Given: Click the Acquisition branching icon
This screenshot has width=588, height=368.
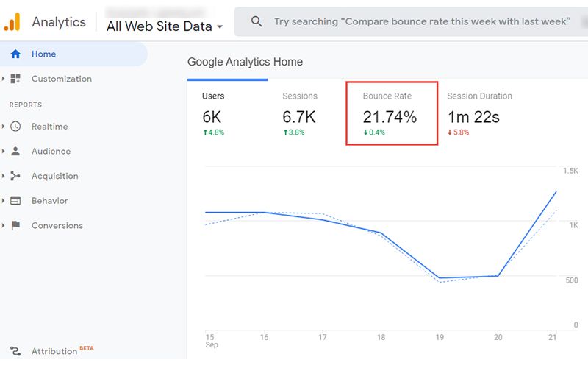Looking at the screenshot, I should pos(15,176).
